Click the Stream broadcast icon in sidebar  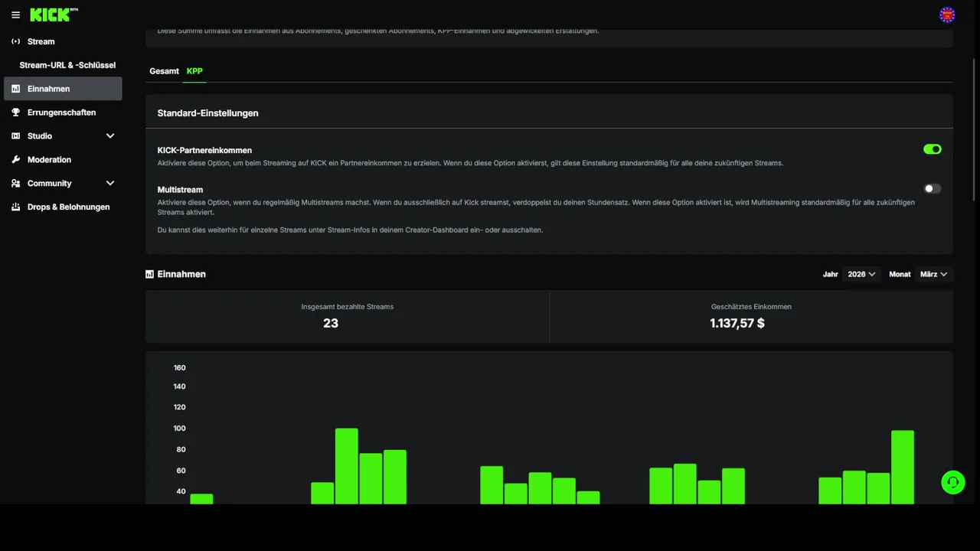pos(16,41)
